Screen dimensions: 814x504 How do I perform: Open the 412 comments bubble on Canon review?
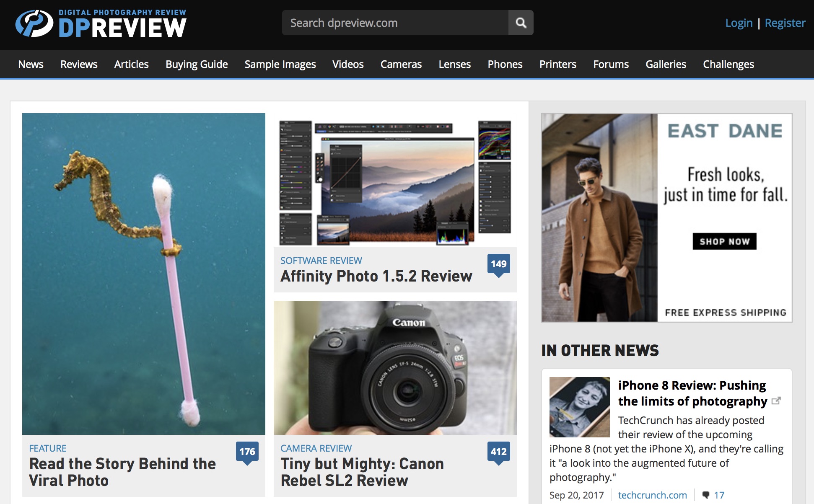tap(498, 452)
